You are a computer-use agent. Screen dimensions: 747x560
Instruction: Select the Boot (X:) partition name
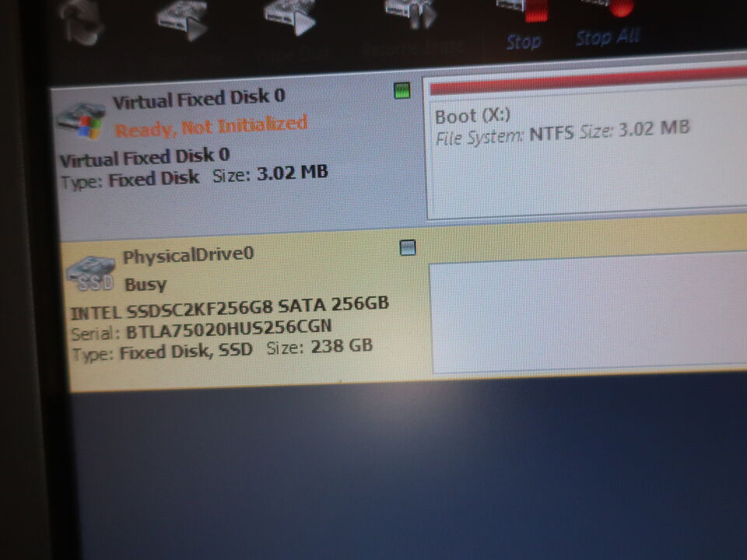point(472,116)
